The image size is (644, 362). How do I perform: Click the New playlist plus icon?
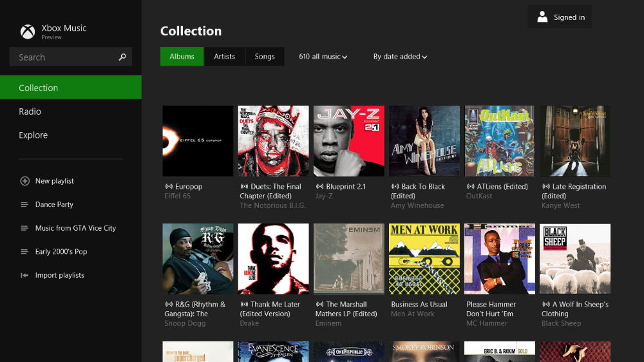tap(24, 181)
